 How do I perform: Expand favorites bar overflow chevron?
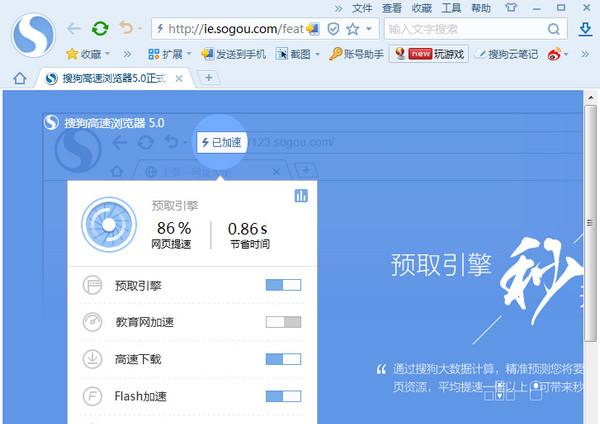127,54
